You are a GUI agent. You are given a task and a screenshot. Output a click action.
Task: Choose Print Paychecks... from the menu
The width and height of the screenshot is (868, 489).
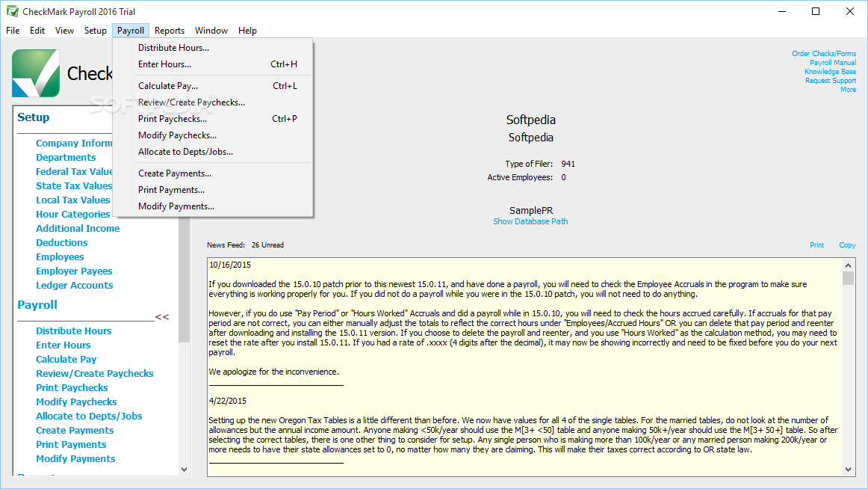pyautogui.click(x=213, y=119)
